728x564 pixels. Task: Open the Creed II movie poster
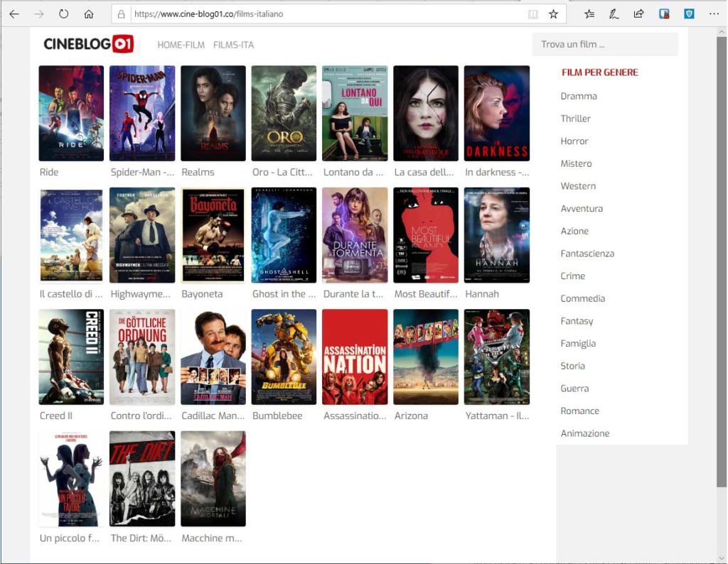pyautogui.click(x=71, y=357)
